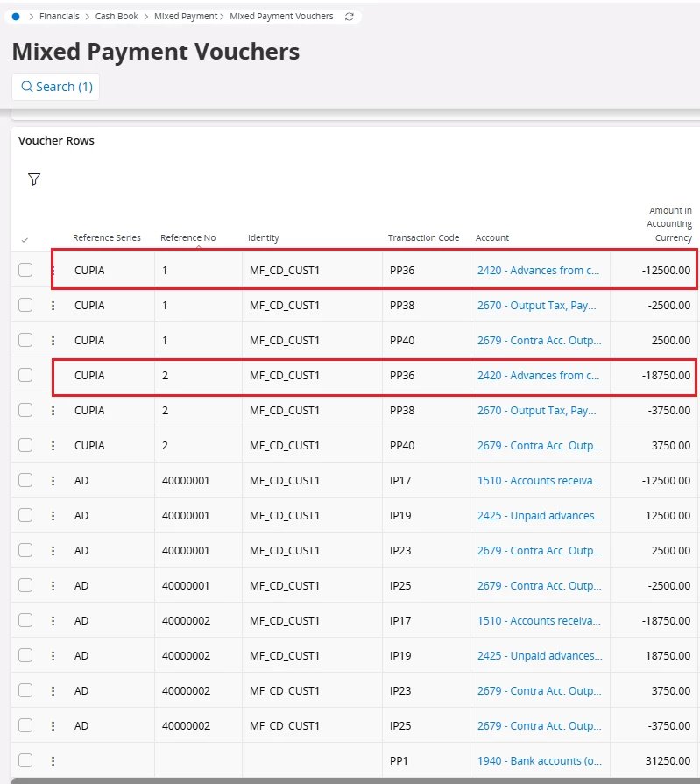The image size is (700, 784).
Task: Open three-dot menu for 40000001 IP23 row
Action: [x=53, y=550]
